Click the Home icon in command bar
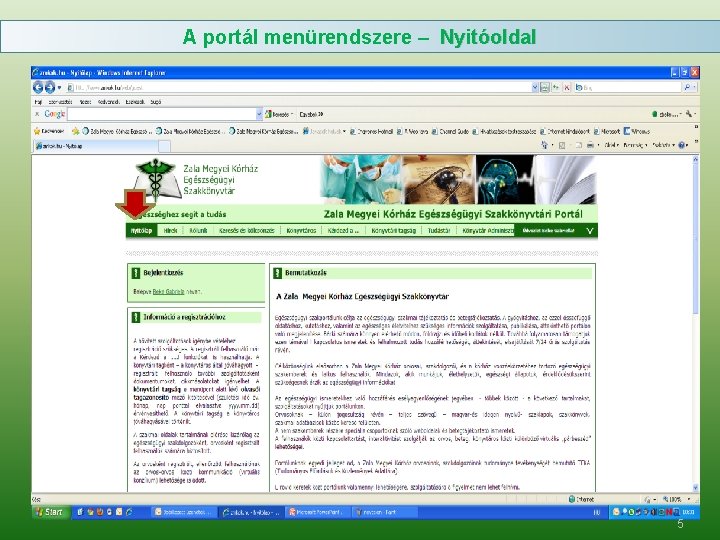The image size is (720, 540). click(x=545, y=145)
